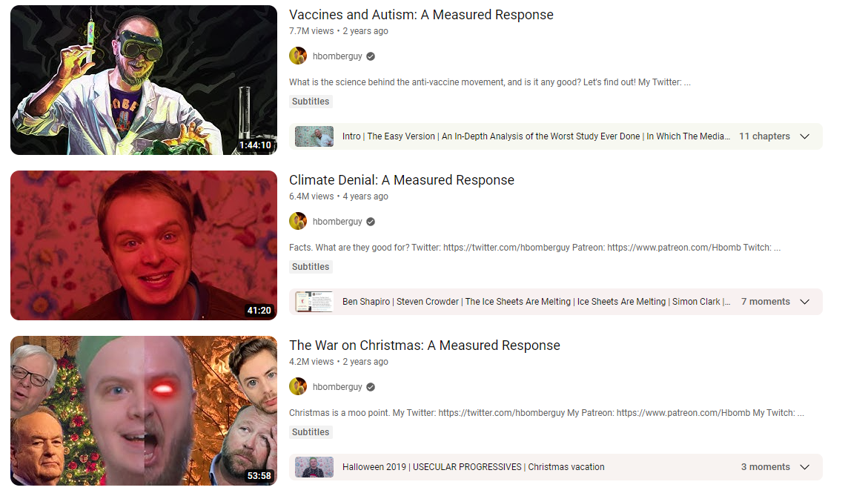Open The War on Christmas title link
The height and width of the screenshot is (496, 868).
[425, 345]
